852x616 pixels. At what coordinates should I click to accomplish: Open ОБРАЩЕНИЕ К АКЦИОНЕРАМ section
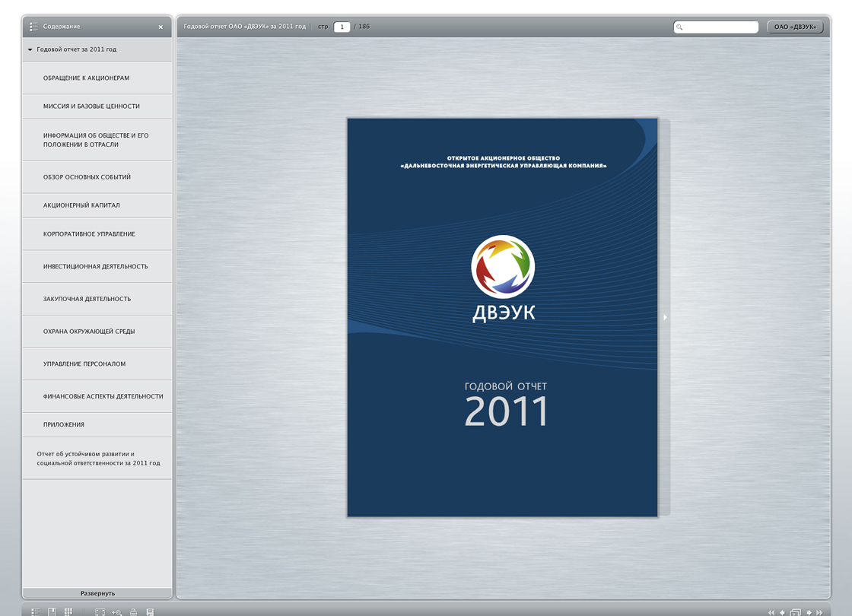point(97,78)
